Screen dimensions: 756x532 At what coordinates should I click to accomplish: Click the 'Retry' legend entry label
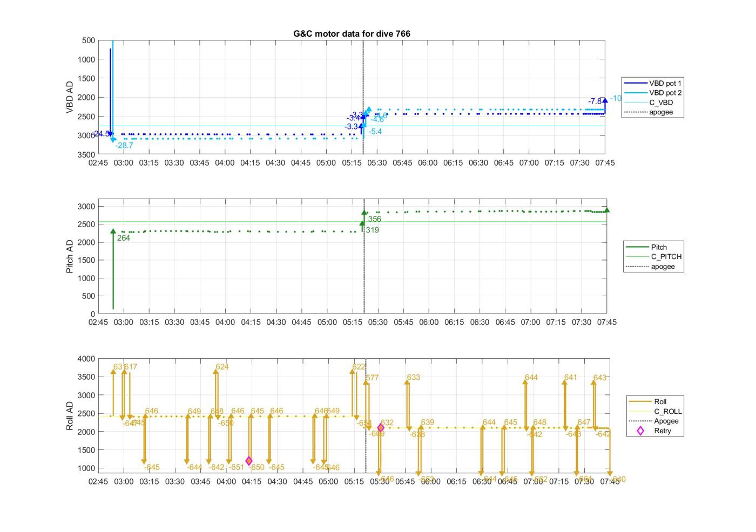pyautogui.click(x=662, y=431)
